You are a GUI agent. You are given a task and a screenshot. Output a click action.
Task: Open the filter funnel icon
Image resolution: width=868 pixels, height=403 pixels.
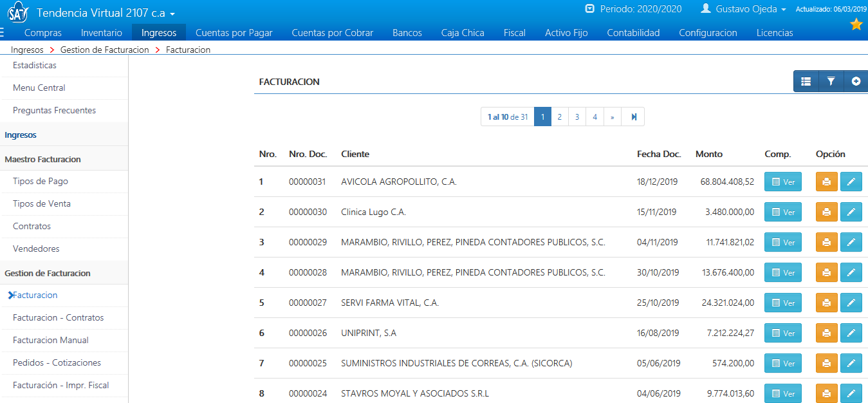831,81
